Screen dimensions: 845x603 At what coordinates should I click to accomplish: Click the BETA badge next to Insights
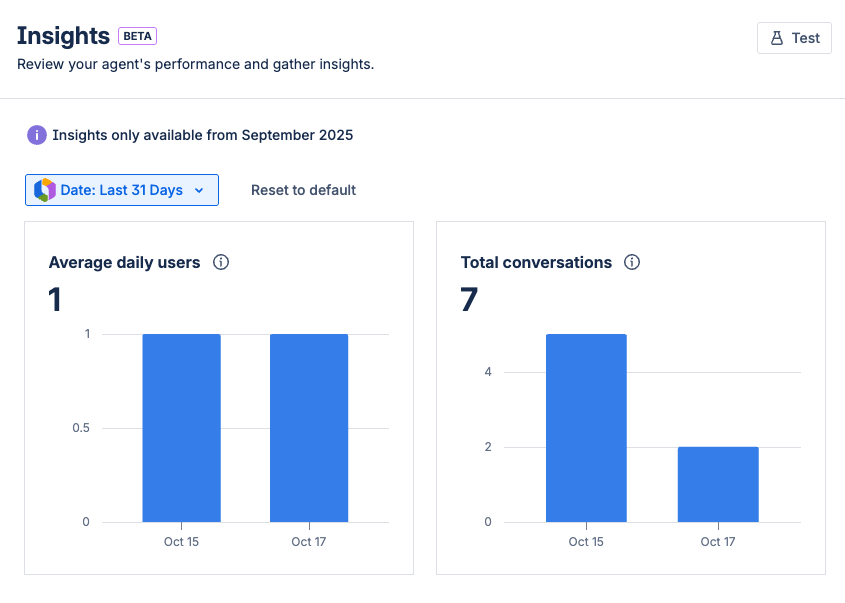137,35
